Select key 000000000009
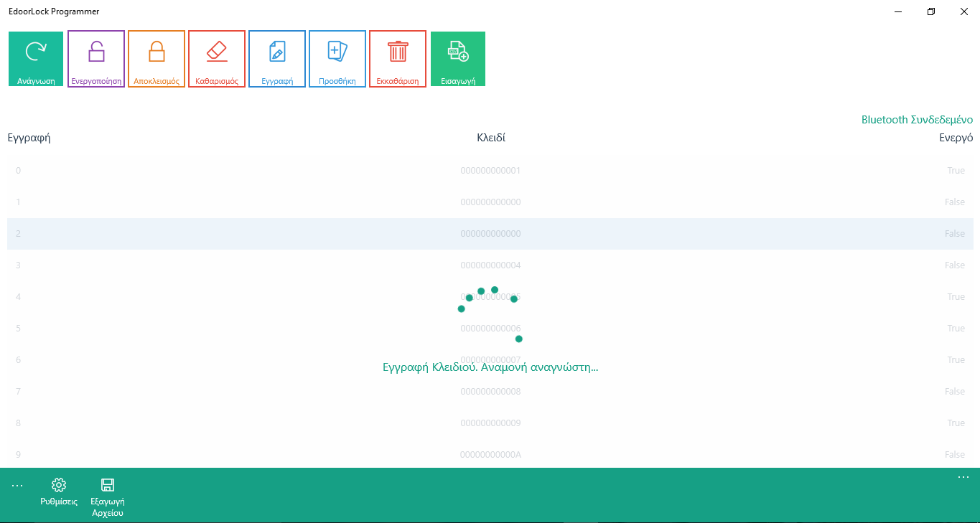 click(490, 423)
